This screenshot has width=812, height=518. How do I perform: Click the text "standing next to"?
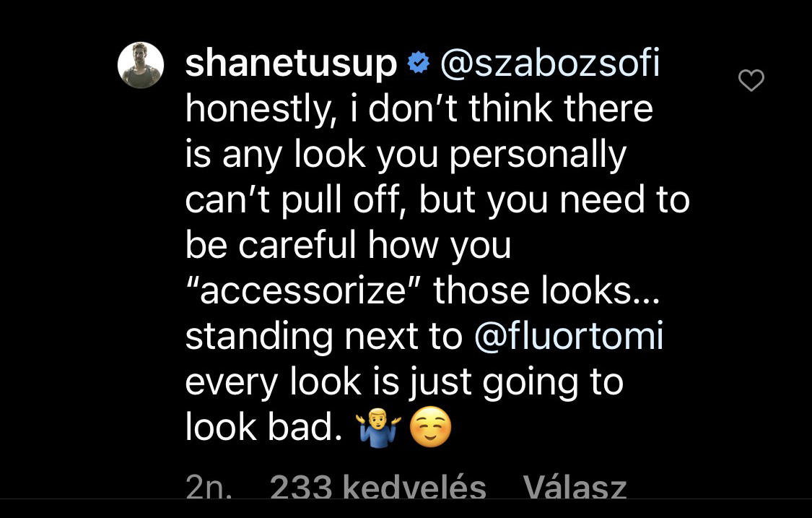click(324, 337)
